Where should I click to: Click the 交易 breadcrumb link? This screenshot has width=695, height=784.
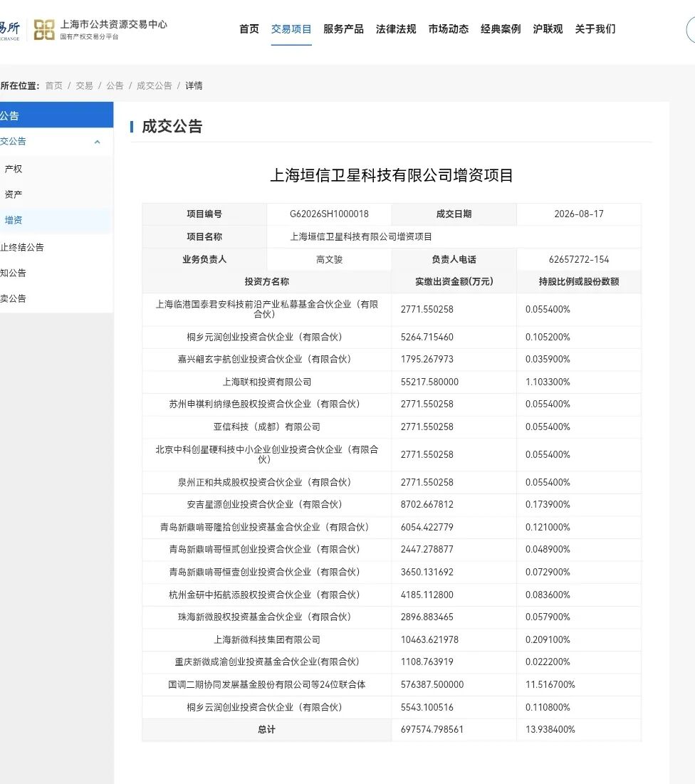pyautogui.click(x=84, y=85)
